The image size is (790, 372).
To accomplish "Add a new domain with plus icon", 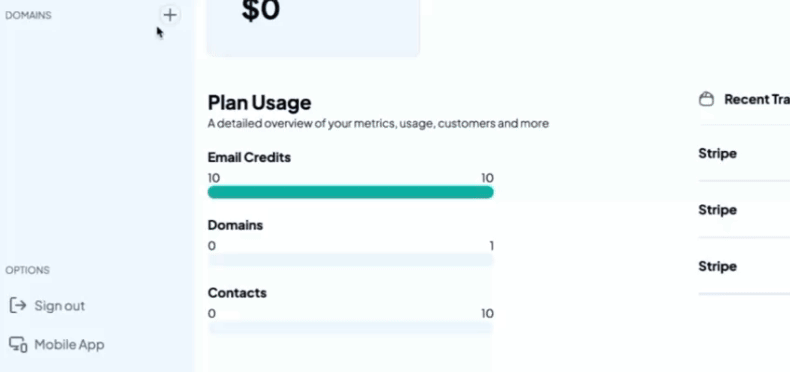I will pyautogui.click(x=170, y=15).
